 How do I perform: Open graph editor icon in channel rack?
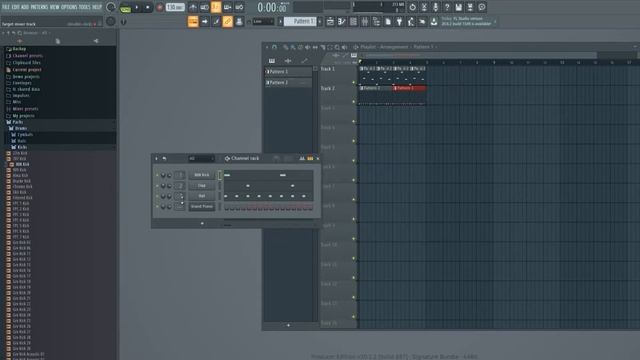pyautogui.click(x=302, y=158)
